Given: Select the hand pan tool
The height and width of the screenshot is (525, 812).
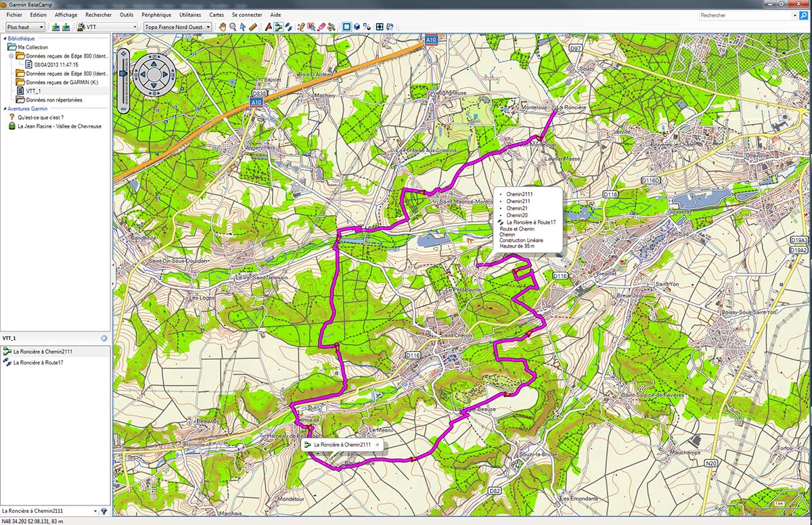Looking at the screenshot, I should pyautogui.click(x=222, y=27).
